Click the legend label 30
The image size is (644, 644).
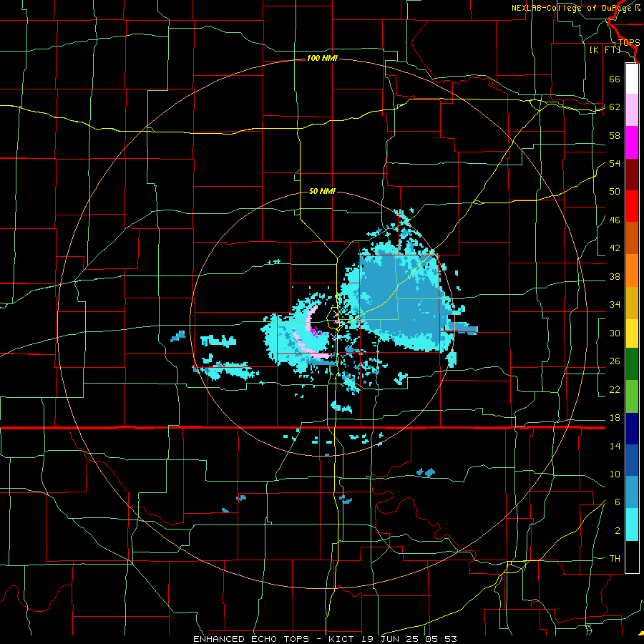pos(615,333)
